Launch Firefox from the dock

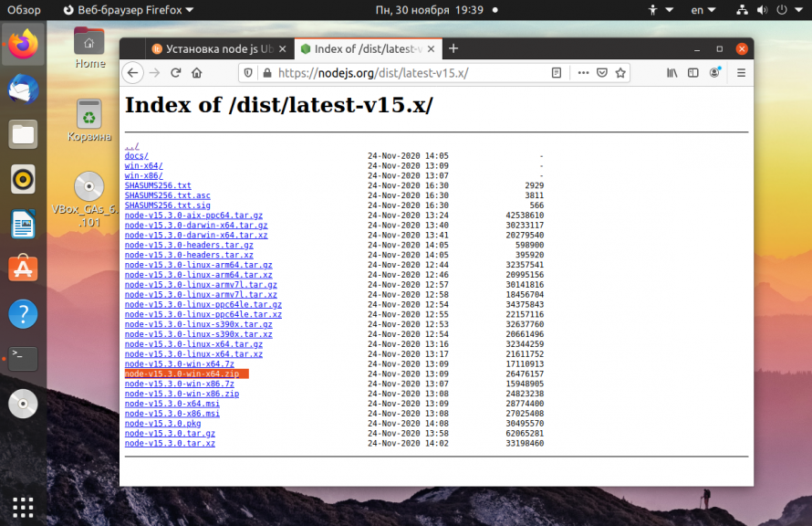point(23,45)
